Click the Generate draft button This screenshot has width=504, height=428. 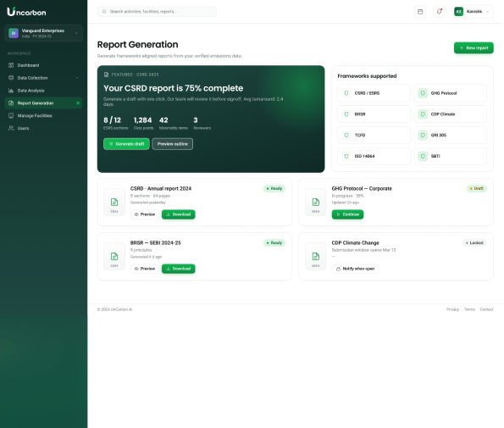(126, 144)
